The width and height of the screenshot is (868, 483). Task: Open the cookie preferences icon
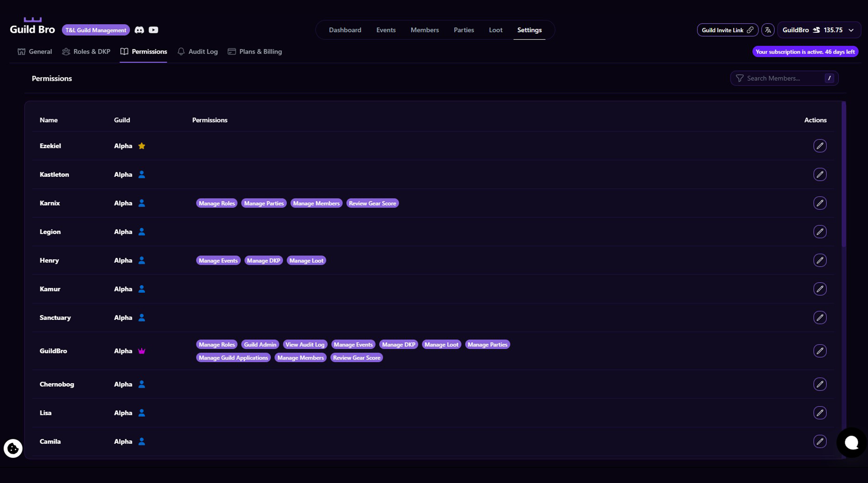pyautogui.click(x=13, y=448)
